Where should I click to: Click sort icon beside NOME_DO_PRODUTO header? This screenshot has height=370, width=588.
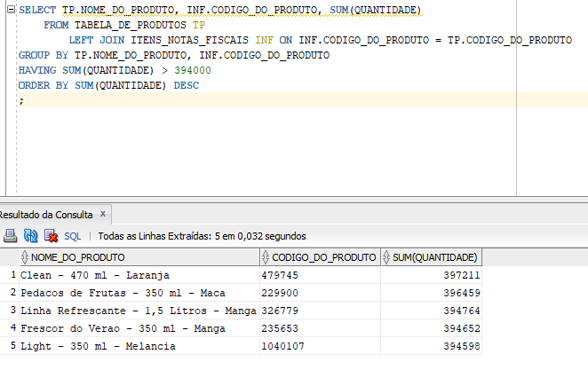(24, 257)
